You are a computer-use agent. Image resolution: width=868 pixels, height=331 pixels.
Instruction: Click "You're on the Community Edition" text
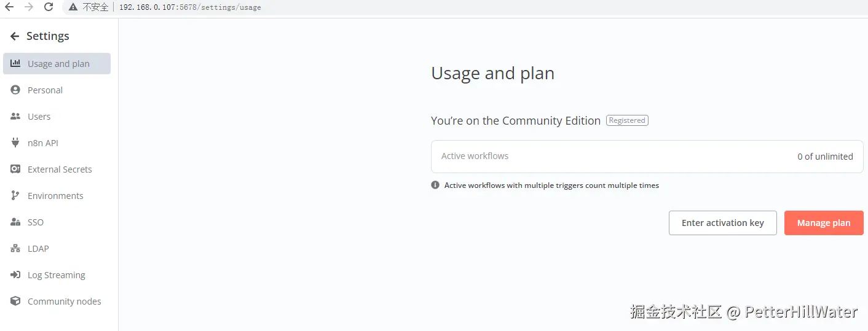coord(516,120)
